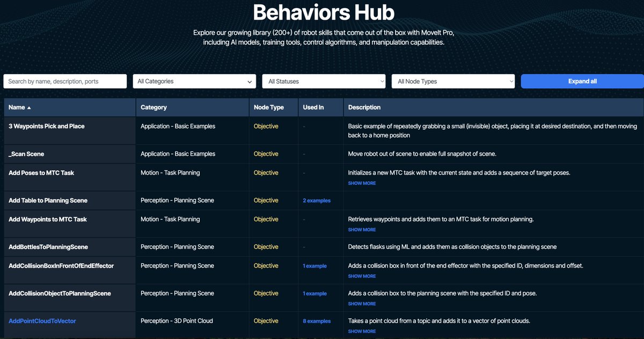Open 1 example link for AddCollisionBoxInFrontOfEndEffector
Image resolution: width=644 pixels, height=339 pixels.
tap(315, 266)
